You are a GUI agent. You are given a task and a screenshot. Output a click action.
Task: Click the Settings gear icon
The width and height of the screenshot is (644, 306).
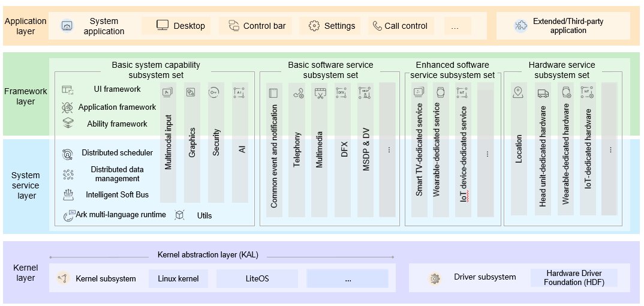click(x=314, y=26)
